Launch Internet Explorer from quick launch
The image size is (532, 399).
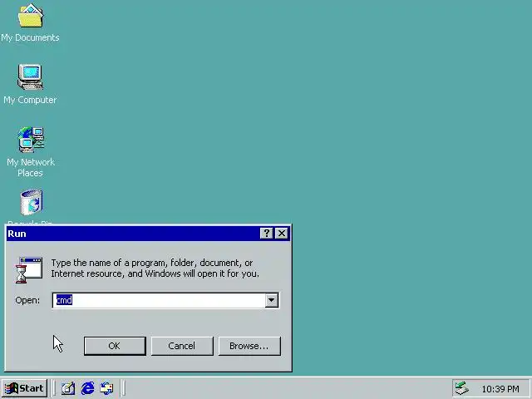87,388
